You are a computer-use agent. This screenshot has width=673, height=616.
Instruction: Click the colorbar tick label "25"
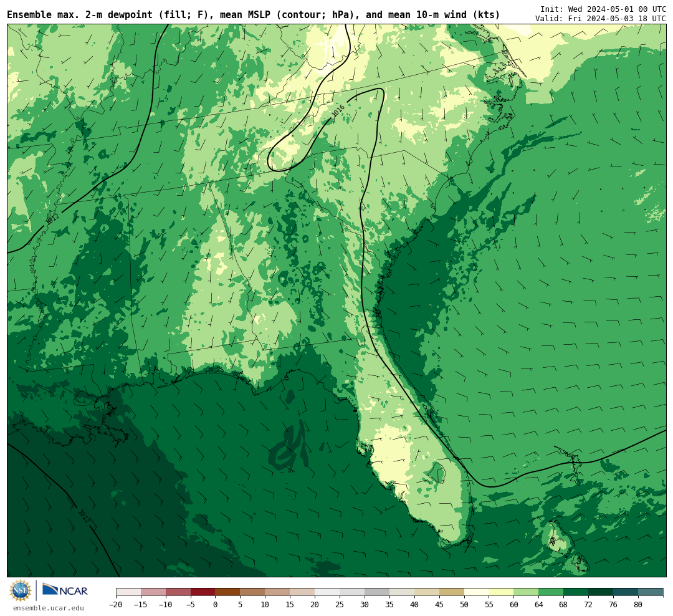coord(340,604)
